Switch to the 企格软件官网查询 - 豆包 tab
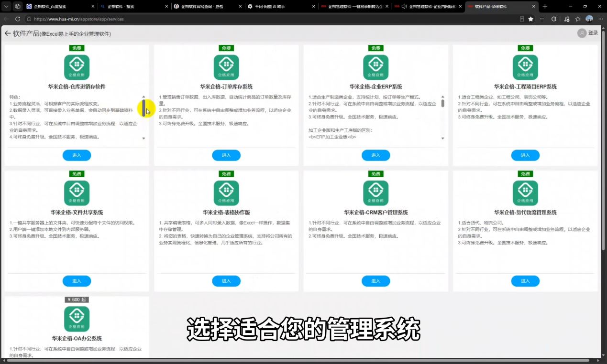This screenshot has width=607, height=364. click(207, 6)
